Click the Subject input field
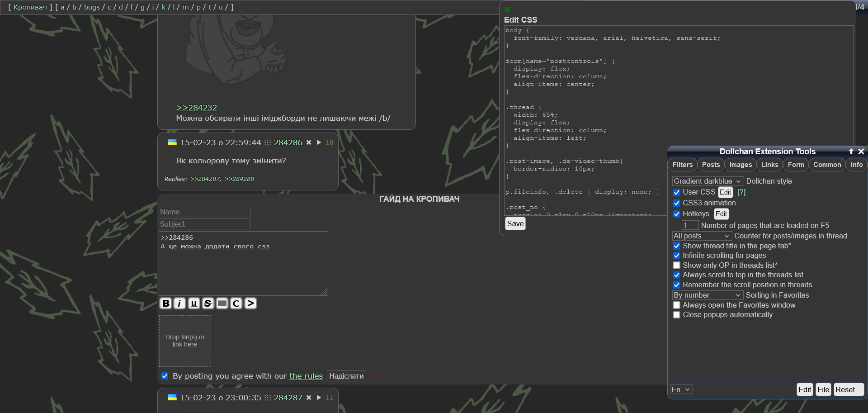The width and height of the screenshot is (868, 413). pyautogui.click(x=204, y=224)
